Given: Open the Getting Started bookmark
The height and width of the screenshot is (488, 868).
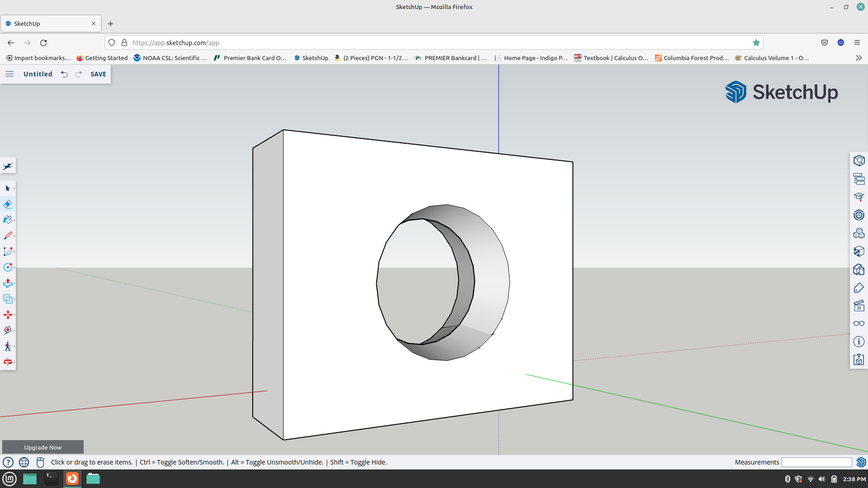Looking at the screenshot, I should (102, 58).
